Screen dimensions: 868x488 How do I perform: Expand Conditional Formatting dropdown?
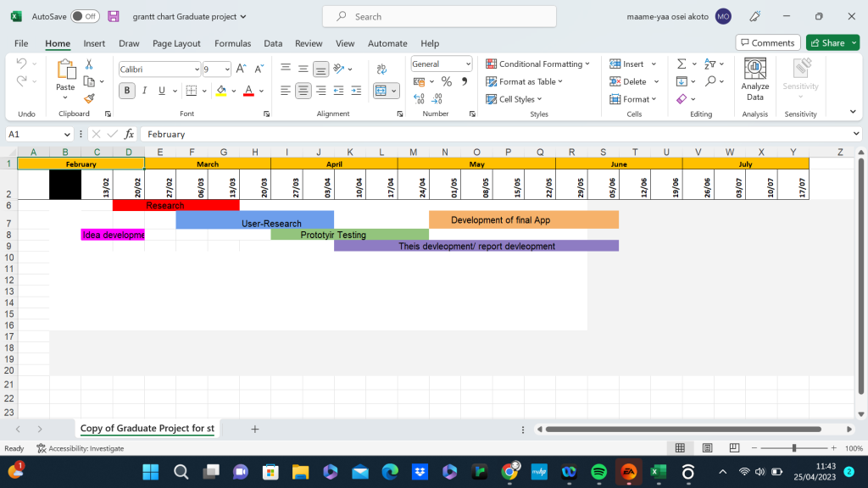(x=587, y=64)
